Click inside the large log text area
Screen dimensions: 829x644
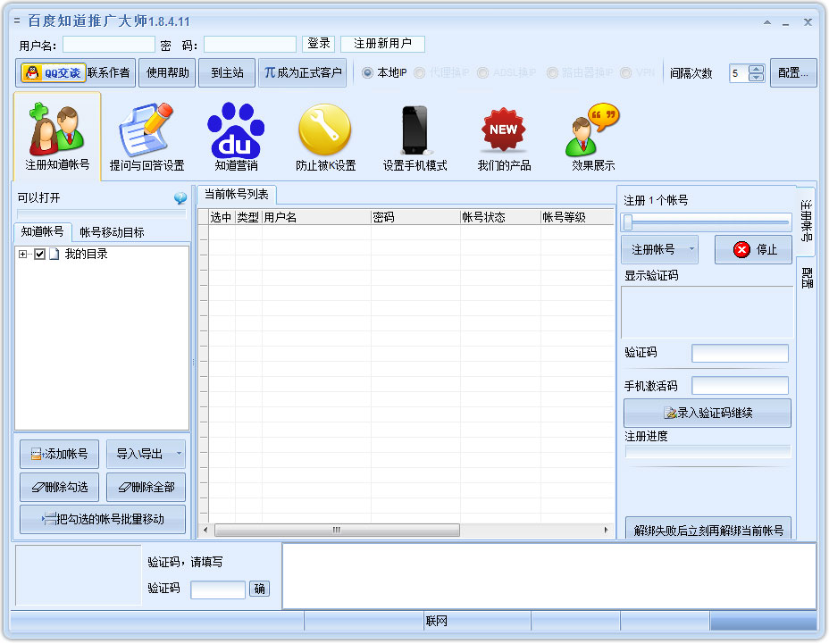548,576
